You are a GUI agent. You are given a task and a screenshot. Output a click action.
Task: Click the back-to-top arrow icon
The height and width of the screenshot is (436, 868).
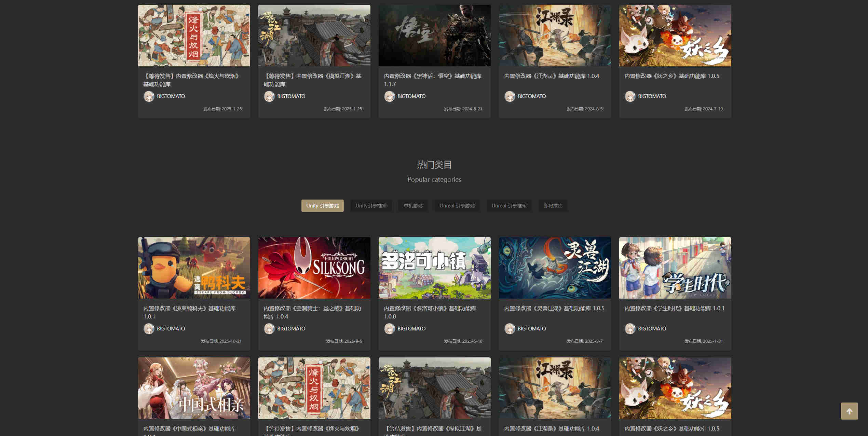coord(850,411)
